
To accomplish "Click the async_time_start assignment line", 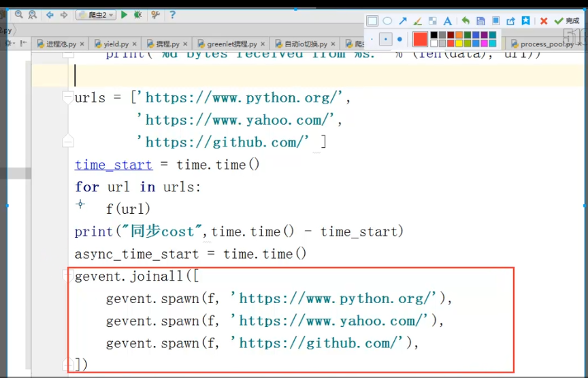I will tap(191, 254).
